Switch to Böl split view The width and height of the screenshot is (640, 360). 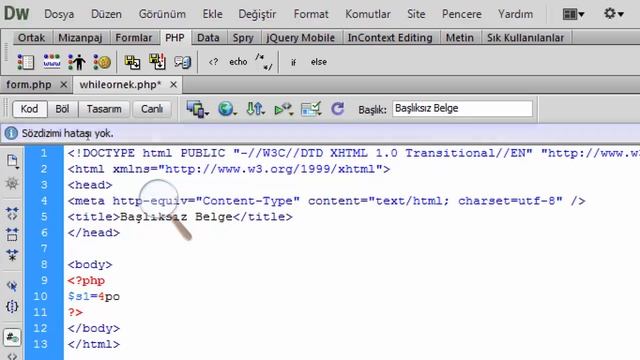tap(62, 109)
